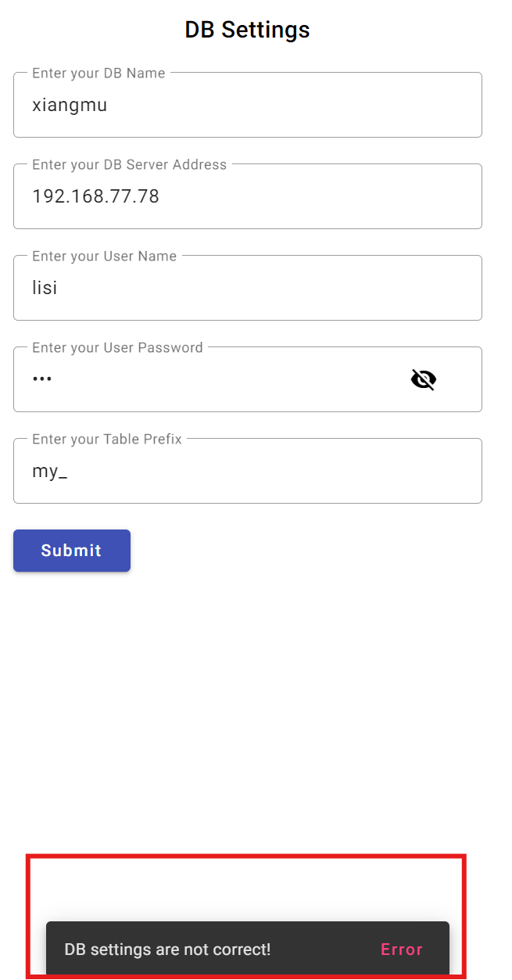Place cursor in the '192.168.77.78' address text
The height and width of the screenshot is (980, 512).
pyautogui.click(x=95, y=196)
